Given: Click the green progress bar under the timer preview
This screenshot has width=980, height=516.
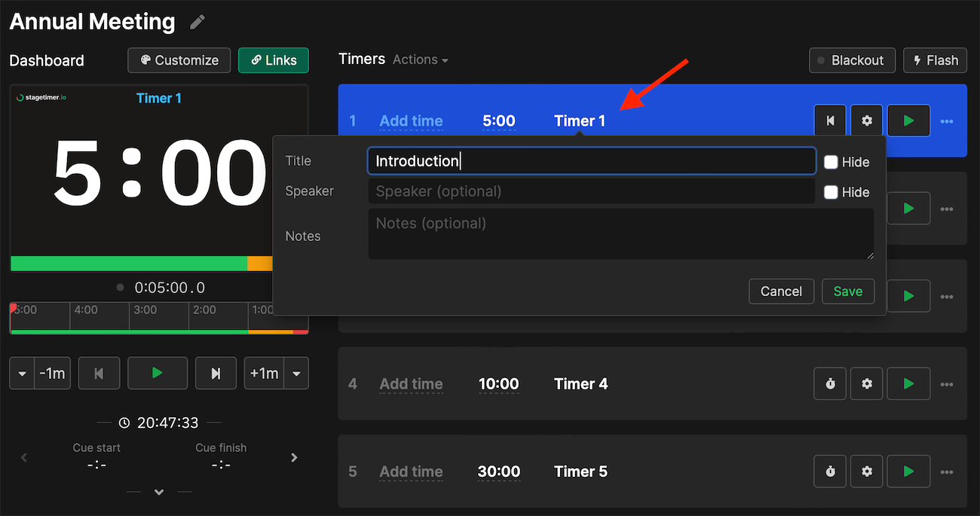Looking at the screenshot, I should (x=128, y=264).
